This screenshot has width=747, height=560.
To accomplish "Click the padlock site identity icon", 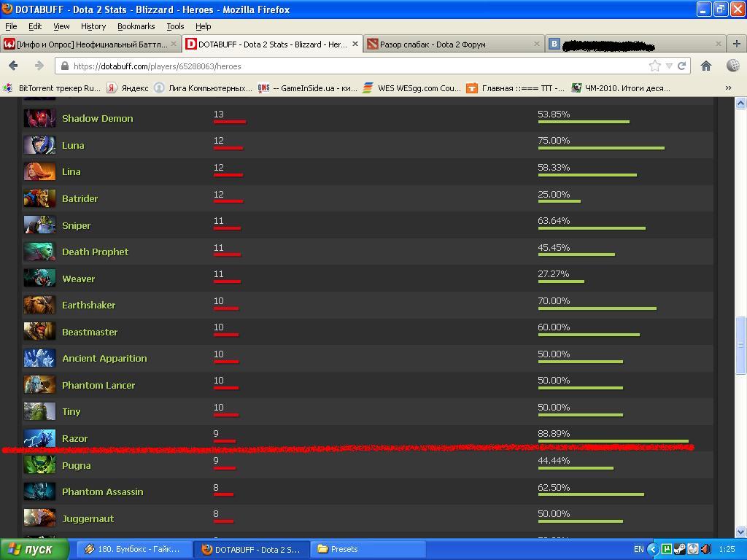I will tap(65, 66).
